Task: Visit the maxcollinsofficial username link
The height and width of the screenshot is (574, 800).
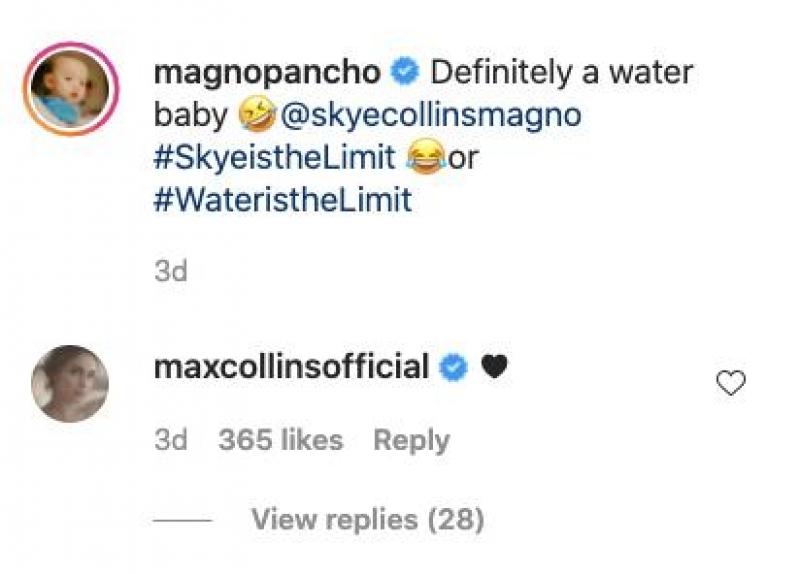Action: tap(292, 368)
